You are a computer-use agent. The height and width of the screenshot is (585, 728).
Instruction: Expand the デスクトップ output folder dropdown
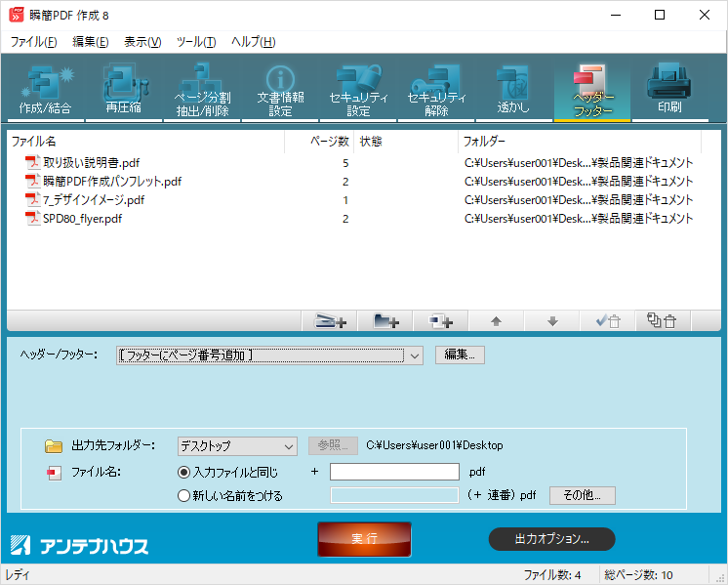(x=288, y=446)
